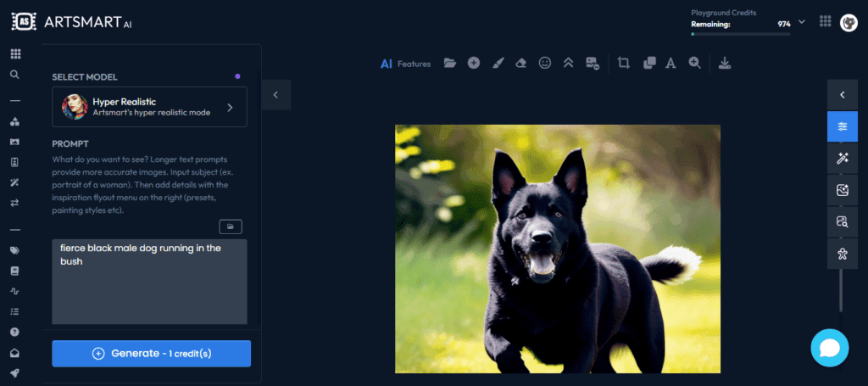
Task: Open the image sparkle tab on right
Action: pyautogui.click(x=842, y=190)
